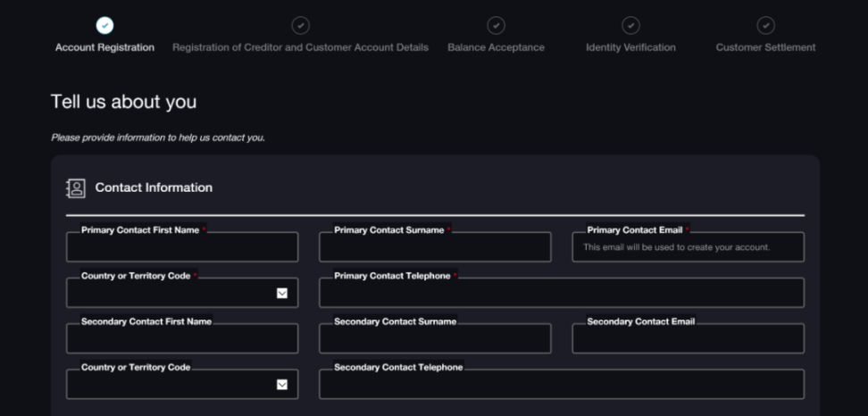Click the Primary Contact Email field
The height and width of the screenshot is (416, 868).
point(688,248)
